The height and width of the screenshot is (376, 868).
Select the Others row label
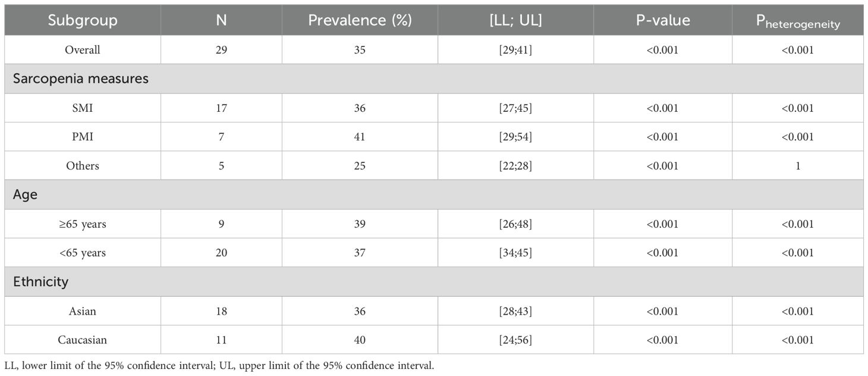point(83,166)
